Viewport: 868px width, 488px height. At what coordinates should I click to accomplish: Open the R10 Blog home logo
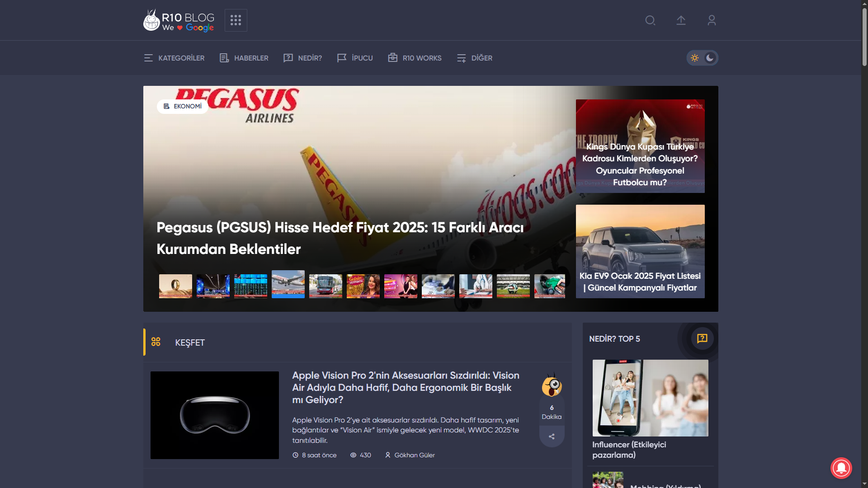pyautogui.click(x=179, y=20)
